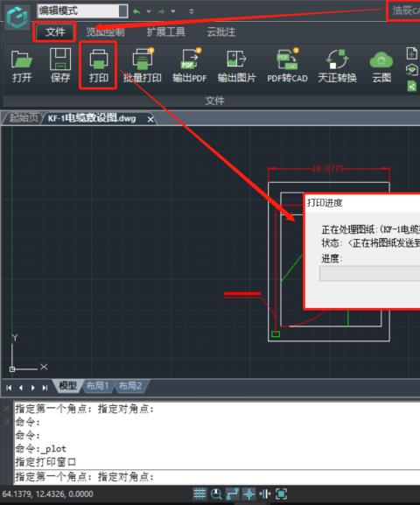Expand the 编辑模式 mode dropdown
The image size is (420, 505).
122,11
